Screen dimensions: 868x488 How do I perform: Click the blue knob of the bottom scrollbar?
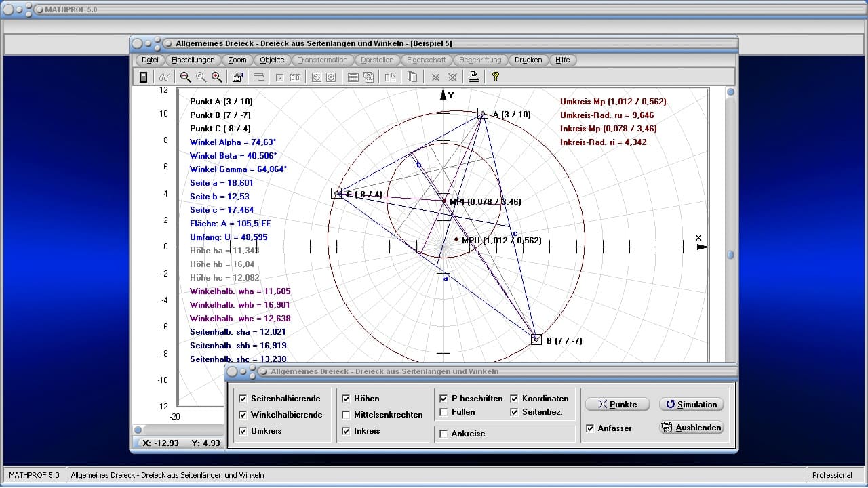click(x=138, y=430)
